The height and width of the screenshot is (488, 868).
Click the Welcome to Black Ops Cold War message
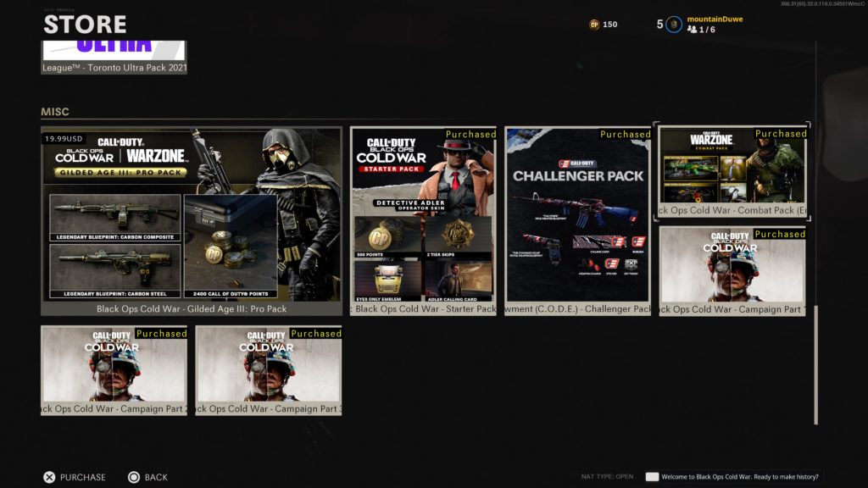739,476
